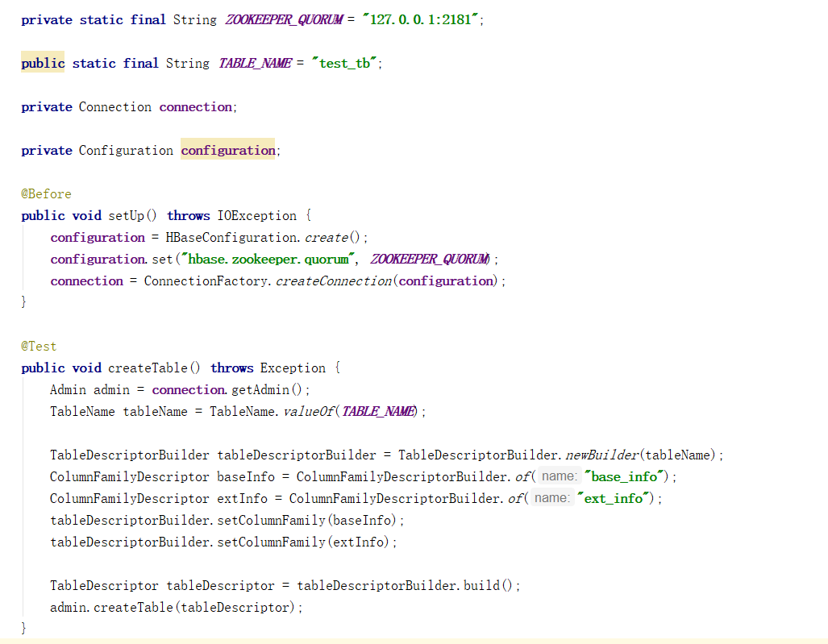The width and height of the screenshot is (828, 644).
Task: Select the "ext_info" string literal
Action: click(x=613, y=498)
